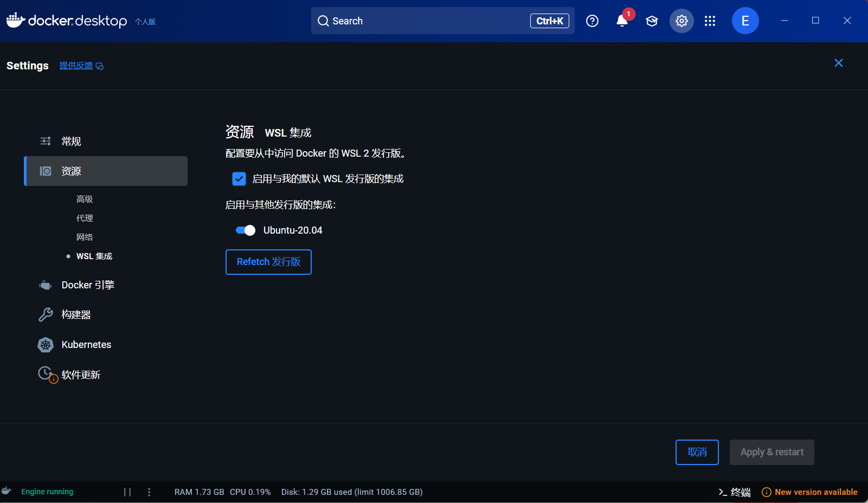Click the Docker Engine icon in sidebar
This screenshot has width=868, height=503.
(46, 285)
